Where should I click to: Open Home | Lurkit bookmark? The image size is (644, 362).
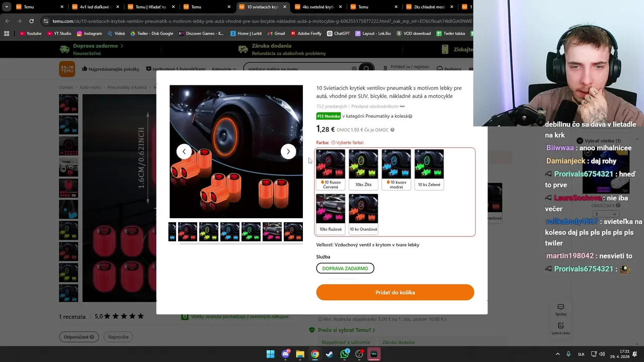pos(247,33)
